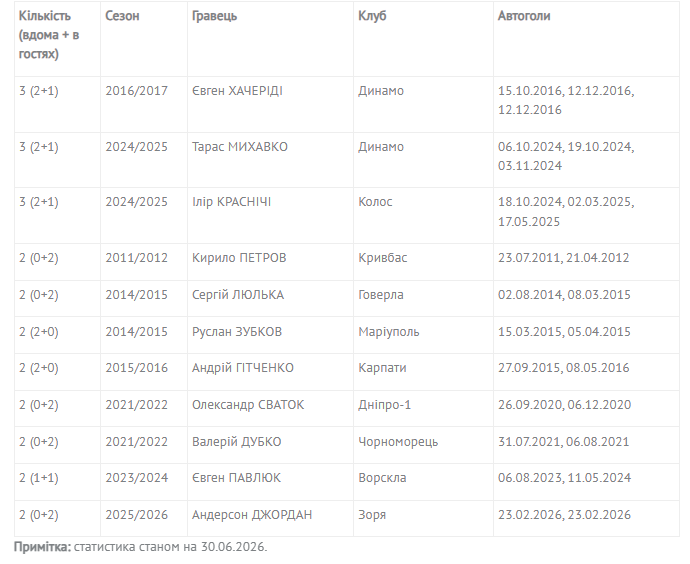The height and width of the screenshot is (564, 690).
Task: Click the Примітка note text
Action: (140, 547)
